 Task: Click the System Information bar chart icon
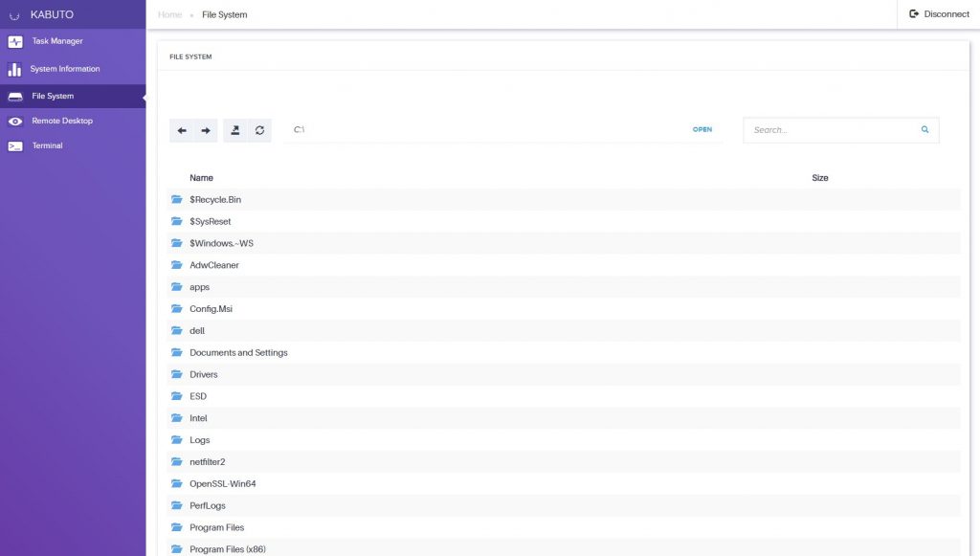coord(14,69)
